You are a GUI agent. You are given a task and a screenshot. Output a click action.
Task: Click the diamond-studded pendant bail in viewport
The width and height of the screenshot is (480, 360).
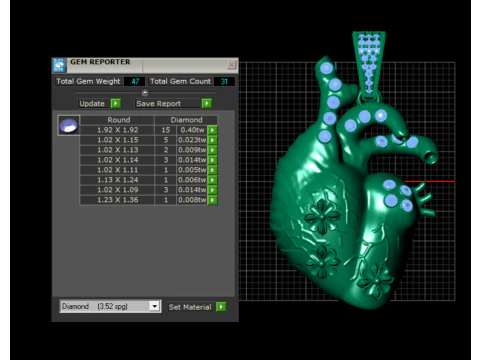tap(369, 64)
